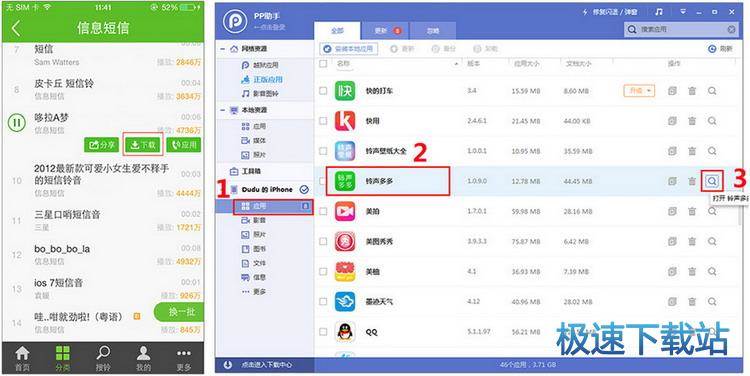Delete 快的打车 using its trash icon
Image resolution: width=750 pixels, height=376 pixels.
(x=692, y=91)
